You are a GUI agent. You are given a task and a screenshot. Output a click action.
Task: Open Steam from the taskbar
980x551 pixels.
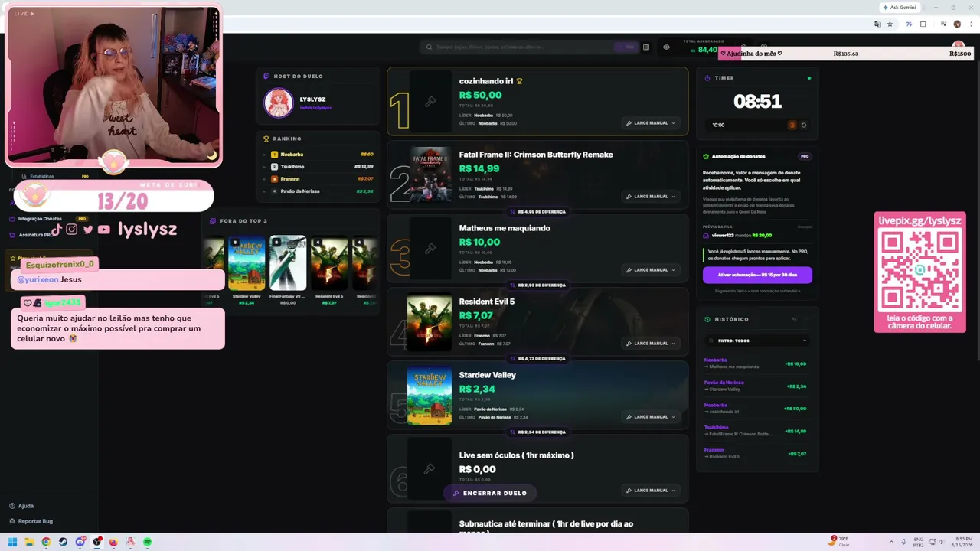pyautogui.click(x=63, y=542)
